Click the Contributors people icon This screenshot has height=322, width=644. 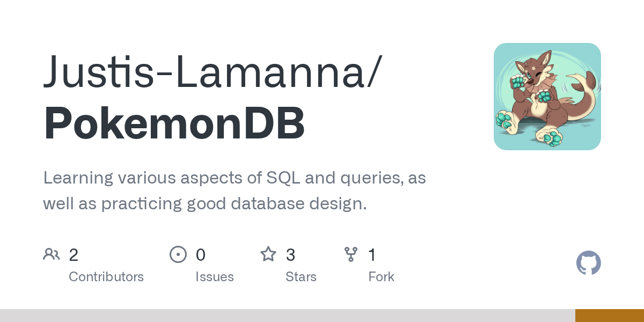52,254
